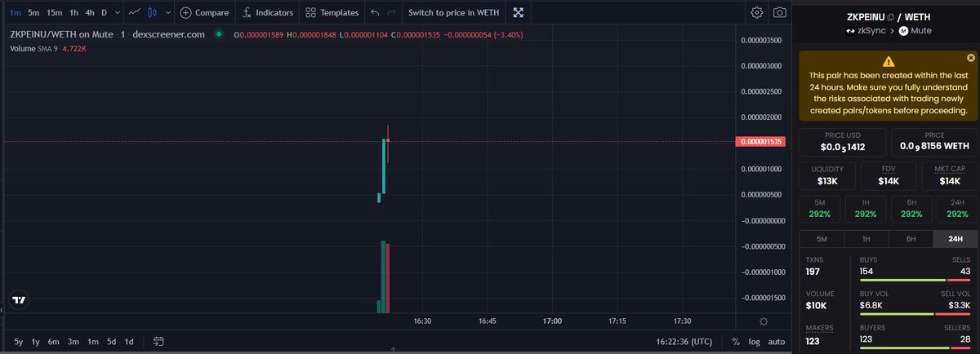
Task: Expand the chart style dropdown arrow
Action: pyautogui.click(x=168, y=13)
